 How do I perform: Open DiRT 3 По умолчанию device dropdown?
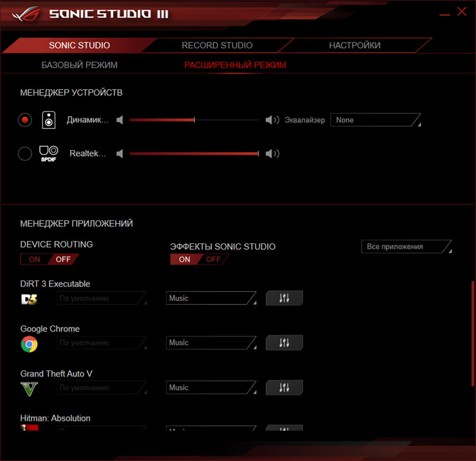102,298
